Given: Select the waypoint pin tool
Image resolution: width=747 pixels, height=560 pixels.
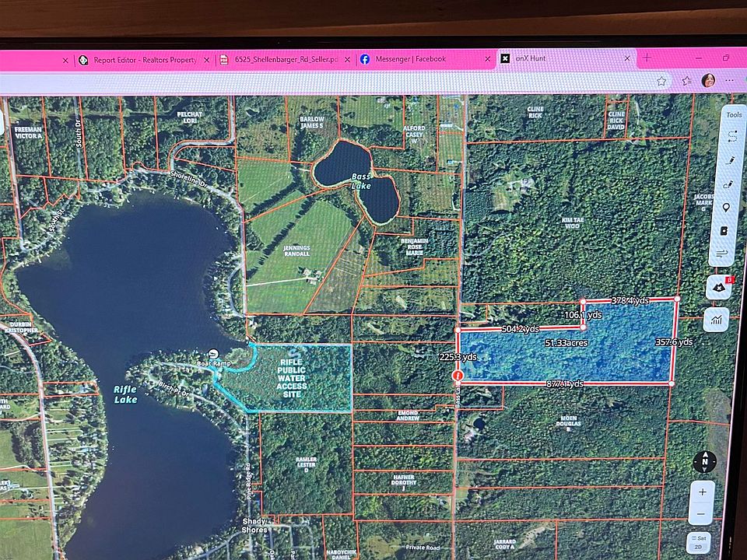Looking at the screenshot, I should pos(727,208).
